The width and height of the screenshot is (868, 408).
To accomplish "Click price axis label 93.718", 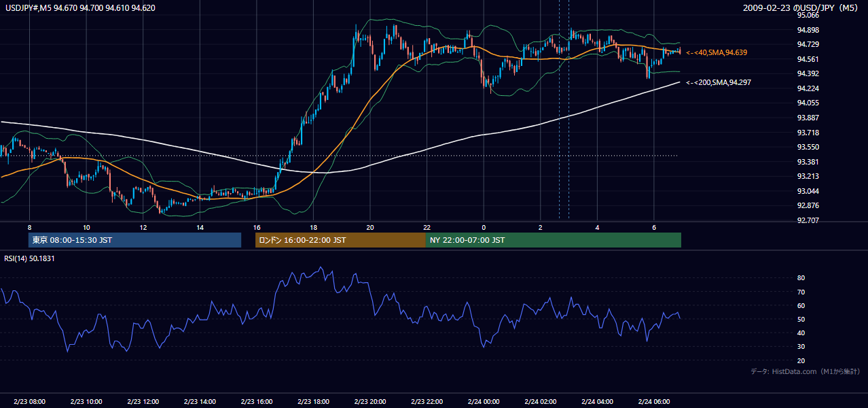I will tap(810, 133).
